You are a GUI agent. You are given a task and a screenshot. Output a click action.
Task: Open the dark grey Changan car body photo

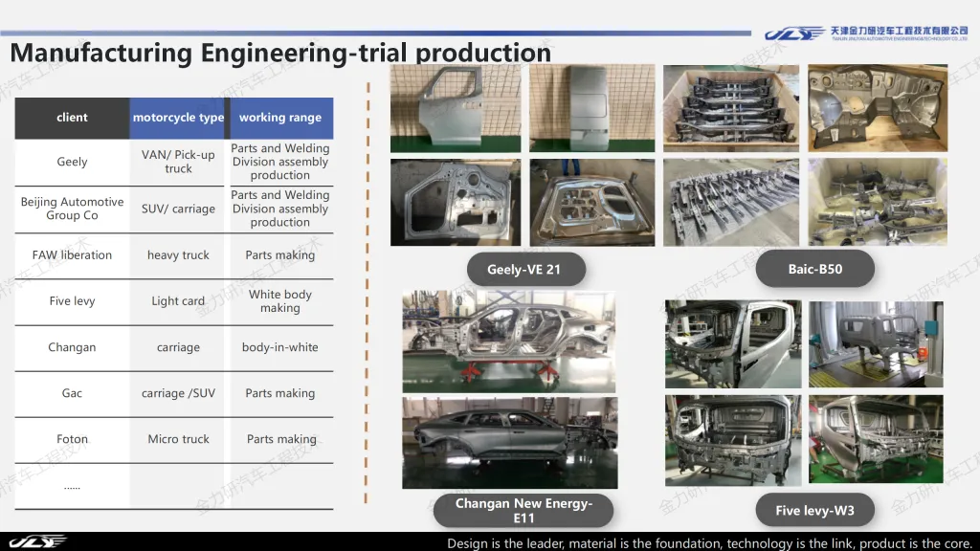point(509,442)
